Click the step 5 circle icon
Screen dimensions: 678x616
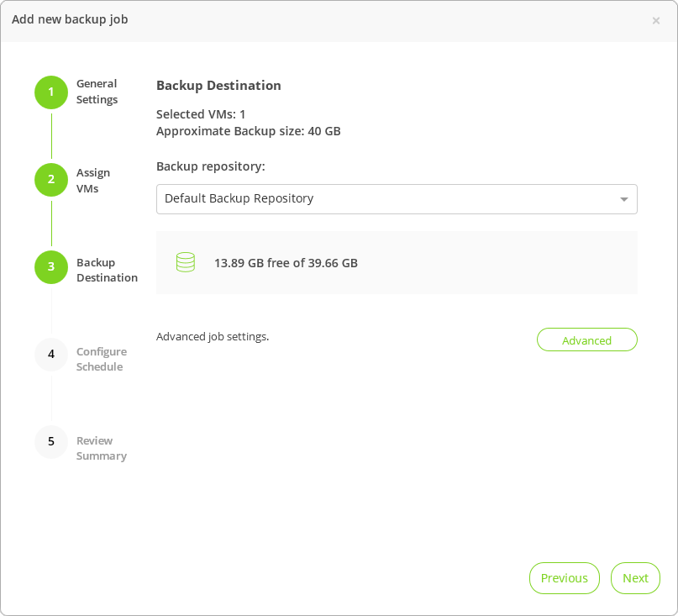pos(51,442)
